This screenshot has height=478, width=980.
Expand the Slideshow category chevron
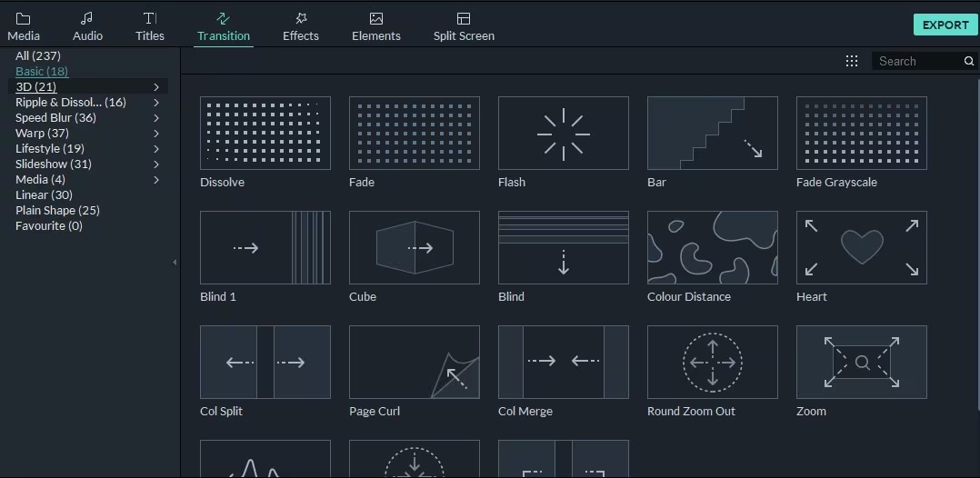coord(156,164)
